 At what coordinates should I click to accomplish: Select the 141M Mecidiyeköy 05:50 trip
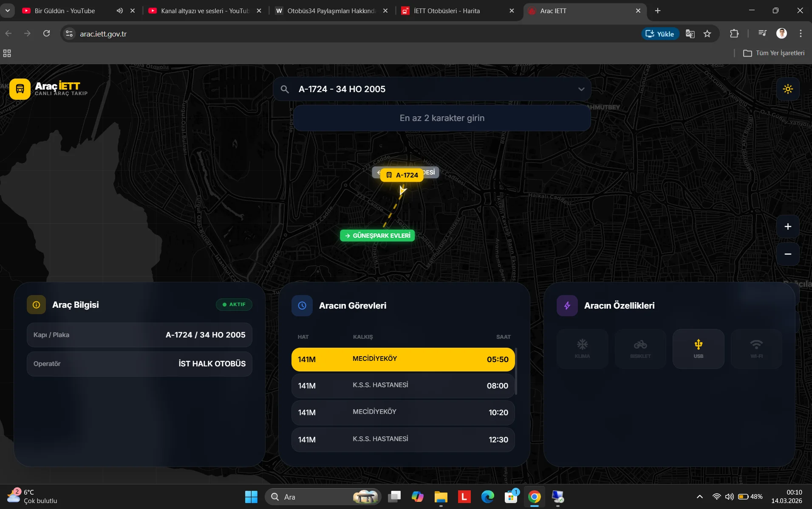click(402, 359)
